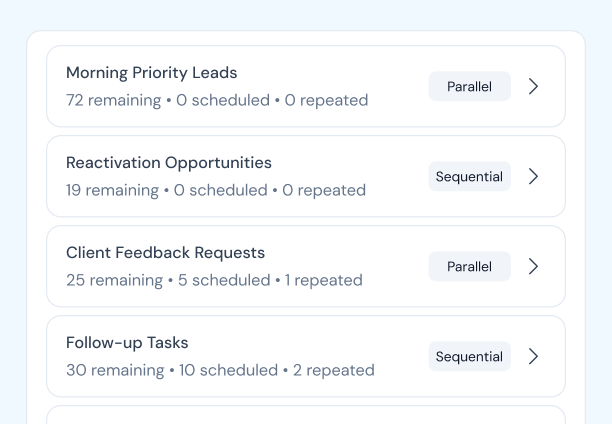Viewport: 612px width, 424px height.
Task: Click the 72 remaining stats line
Action: tap(217, 100)
